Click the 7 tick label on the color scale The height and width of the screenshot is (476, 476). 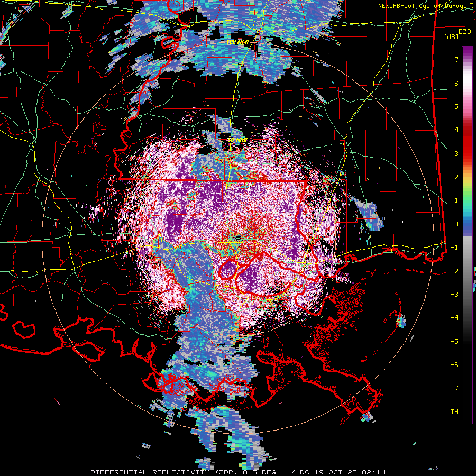pyautogui.click(x=456, y=59)
